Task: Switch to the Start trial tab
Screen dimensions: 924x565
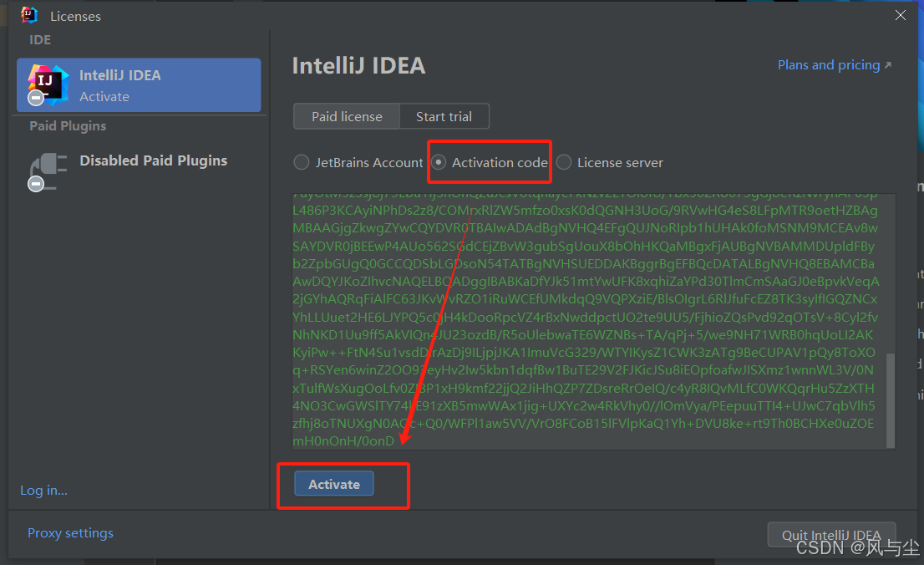Action: point(444,116)
